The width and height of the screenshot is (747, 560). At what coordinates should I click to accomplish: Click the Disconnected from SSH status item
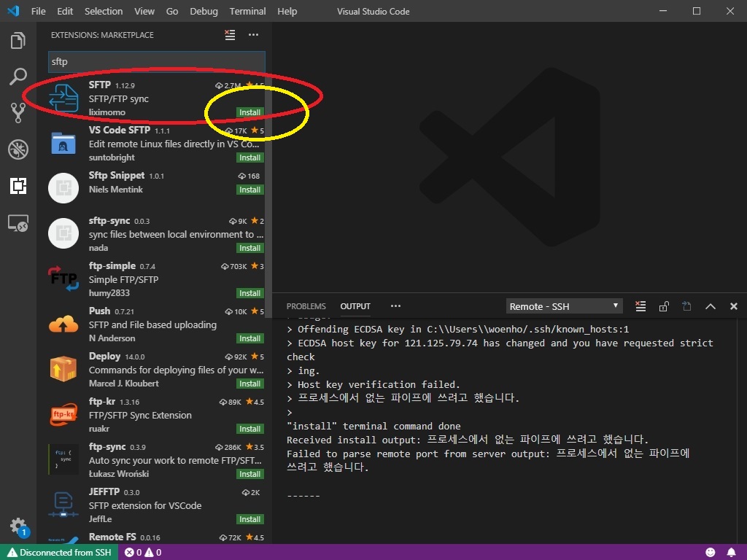coord(60,553)
